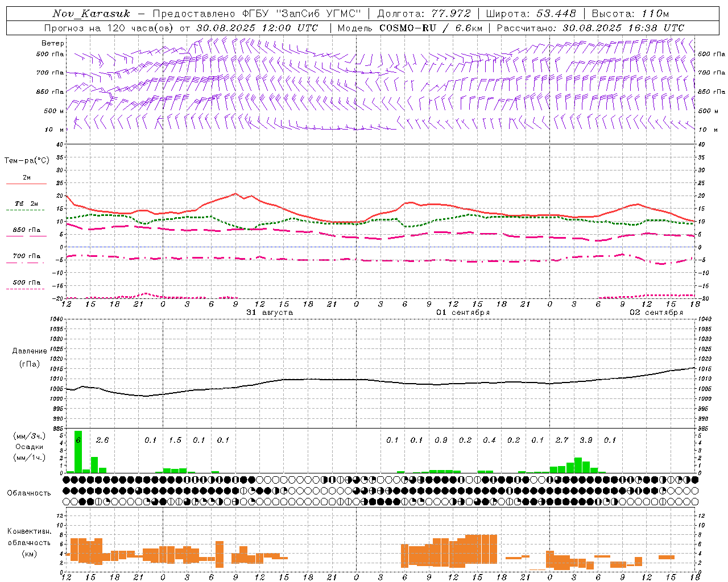Click the '700 гПа' temperature legend entry
This screenshot has width=728, height=582.
tap(26, 256)
